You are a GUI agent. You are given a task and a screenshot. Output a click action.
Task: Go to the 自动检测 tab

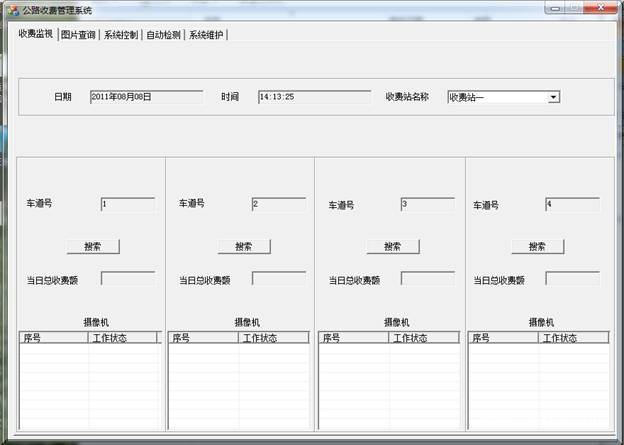click(163, 34)
